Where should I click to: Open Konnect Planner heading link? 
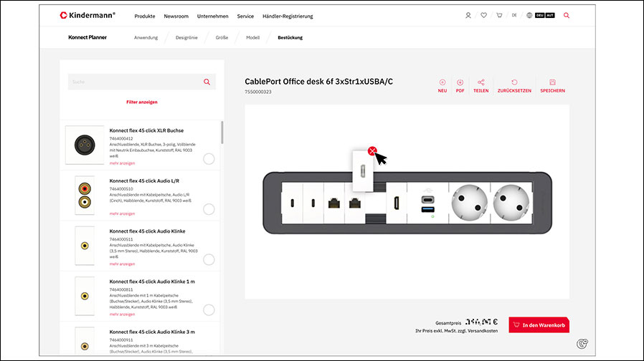[87, 37]
